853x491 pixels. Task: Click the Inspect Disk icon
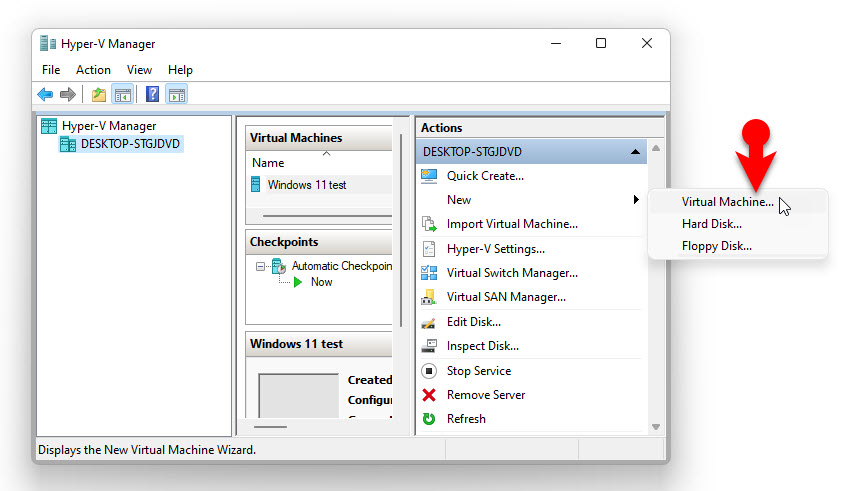tap(429, 346)
